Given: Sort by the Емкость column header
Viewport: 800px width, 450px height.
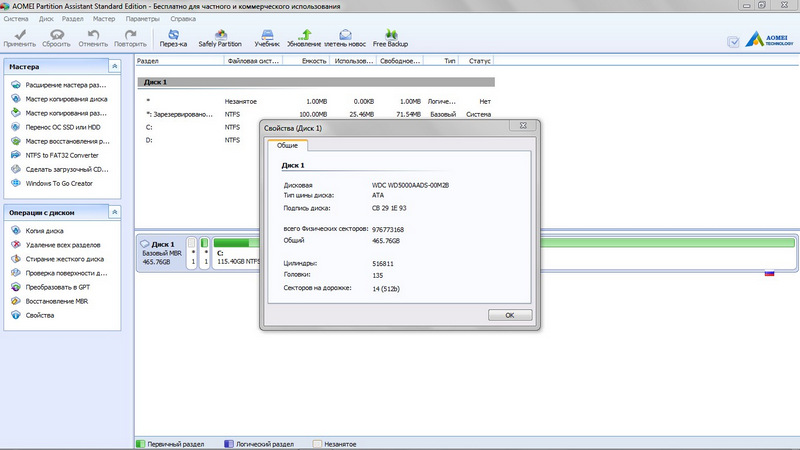Looking at the screenshot, I should pyautogui.click(x=306, y=61).
